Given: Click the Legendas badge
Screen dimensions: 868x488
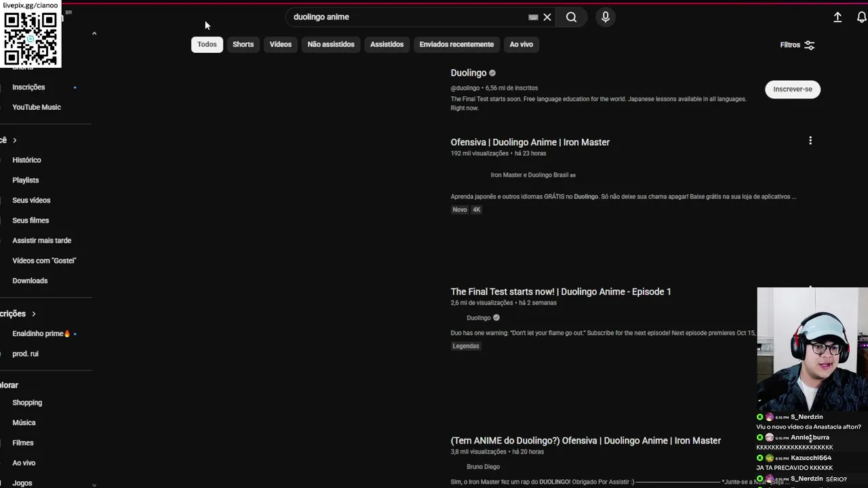Looking at the screenshot, I should [466, 346].
